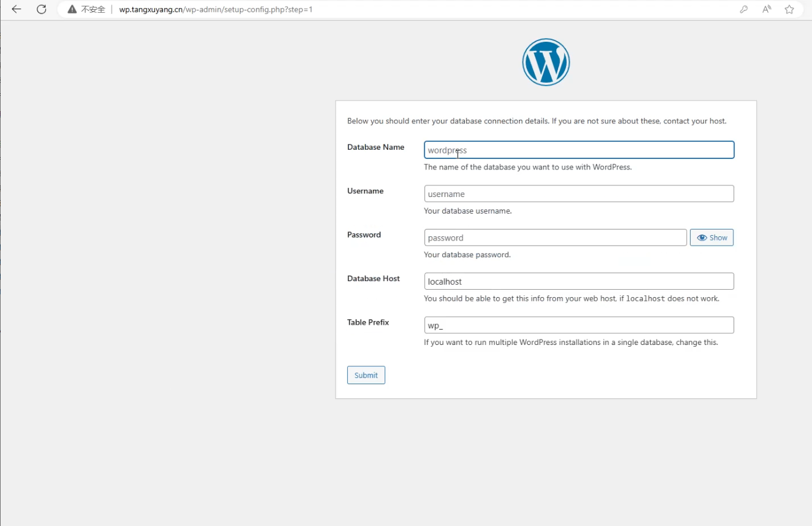Activate the read aloud icon

(x=767, y=9)
